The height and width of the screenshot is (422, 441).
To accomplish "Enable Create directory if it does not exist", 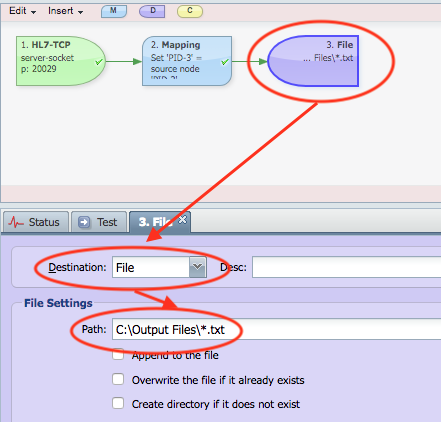I will 118,403.
